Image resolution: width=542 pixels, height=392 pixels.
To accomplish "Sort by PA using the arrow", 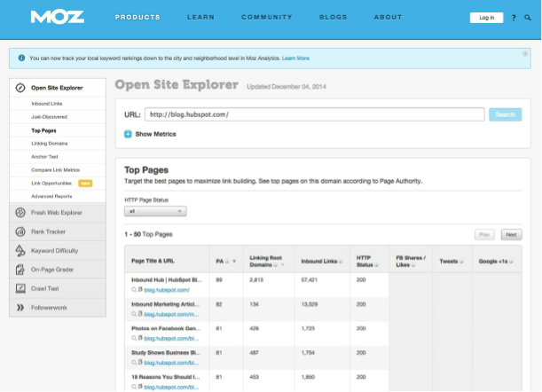I will click(x=234, y=262).
